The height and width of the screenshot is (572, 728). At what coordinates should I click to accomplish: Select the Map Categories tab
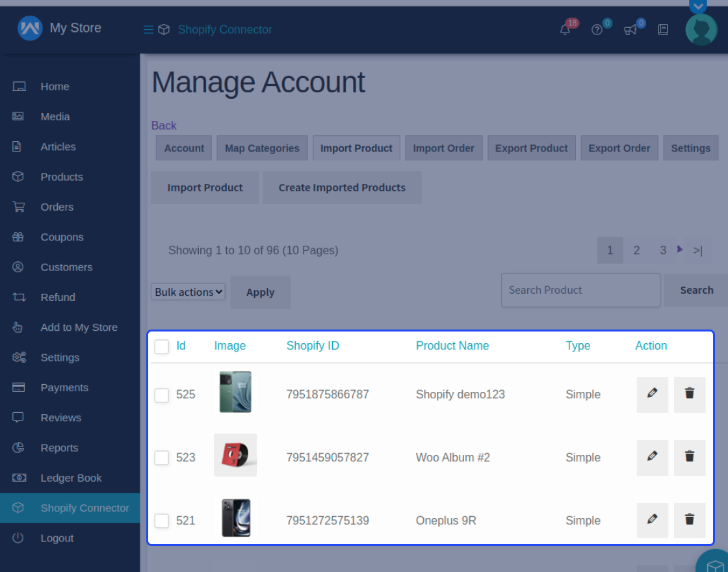coord(262,148)
